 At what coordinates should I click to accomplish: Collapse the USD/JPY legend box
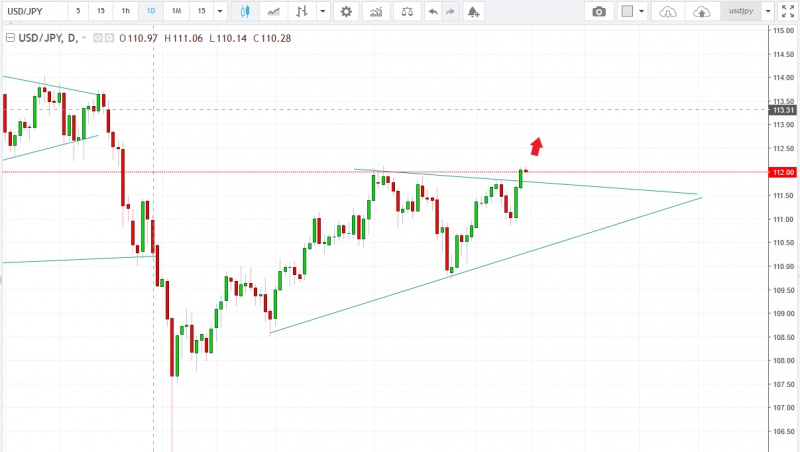pos(9,37)
